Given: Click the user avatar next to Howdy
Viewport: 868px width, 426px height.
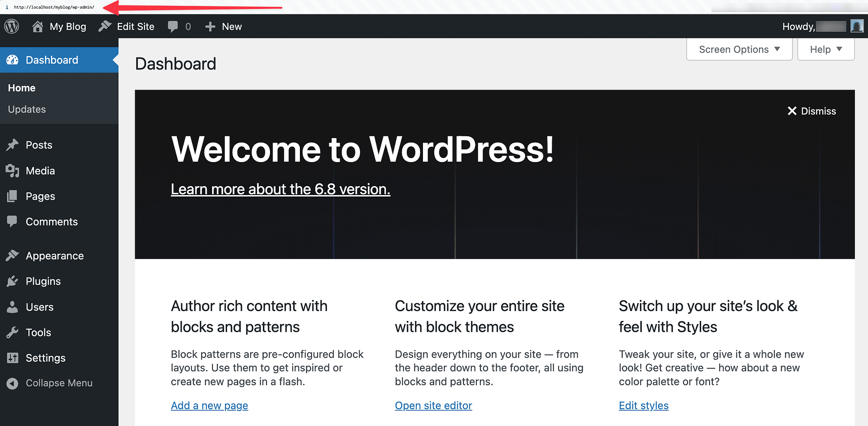Looking at the screenshot, I should [857, 26].
